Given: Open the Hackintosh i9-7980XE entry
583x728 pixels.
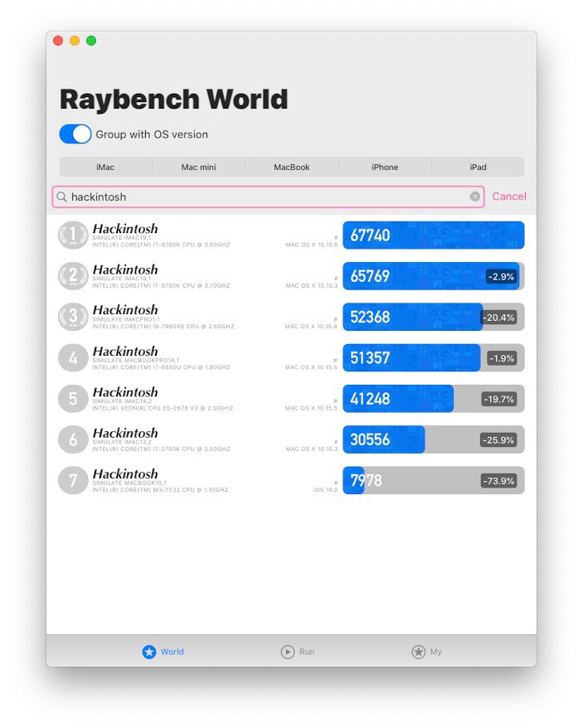Looking at the screenshot, I should pos(291,317).
